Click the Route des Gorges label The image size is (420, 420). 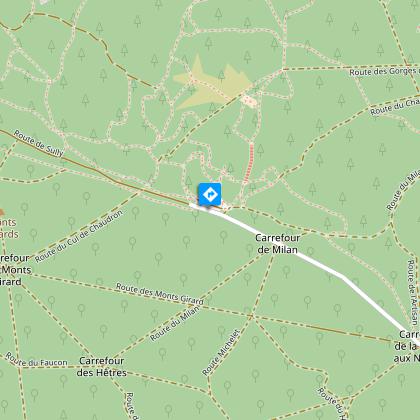pyautogui.click(x=384, y=72)
